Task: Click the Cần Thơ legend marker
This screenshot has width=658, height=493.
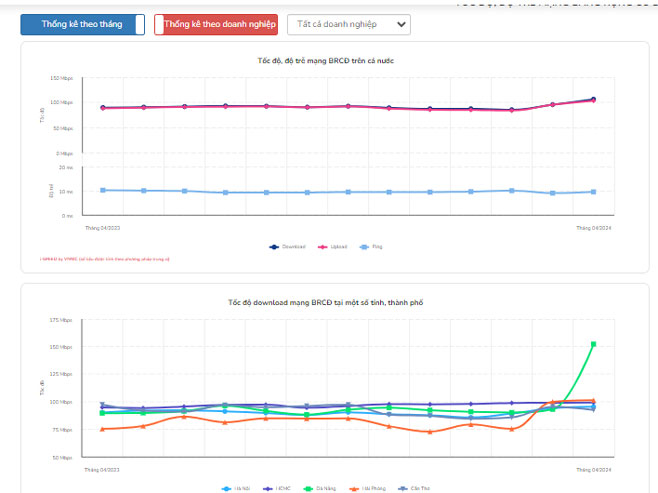Action: tap(402, 488)
